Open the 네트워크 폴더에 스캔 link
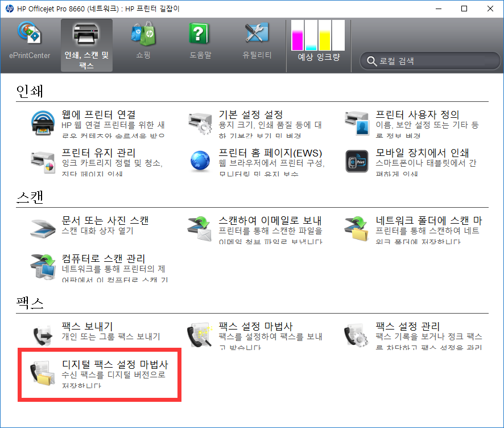 (429, 220)
